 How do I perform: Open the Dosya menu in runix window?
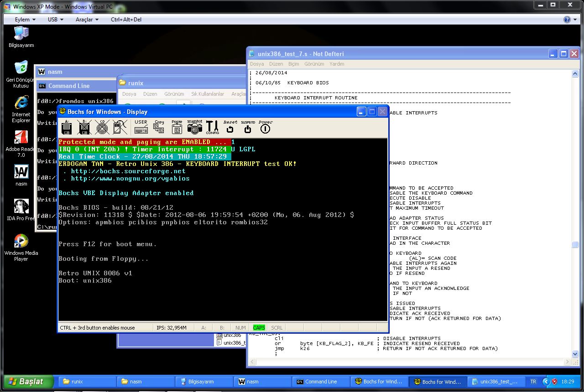coord(129,94)
